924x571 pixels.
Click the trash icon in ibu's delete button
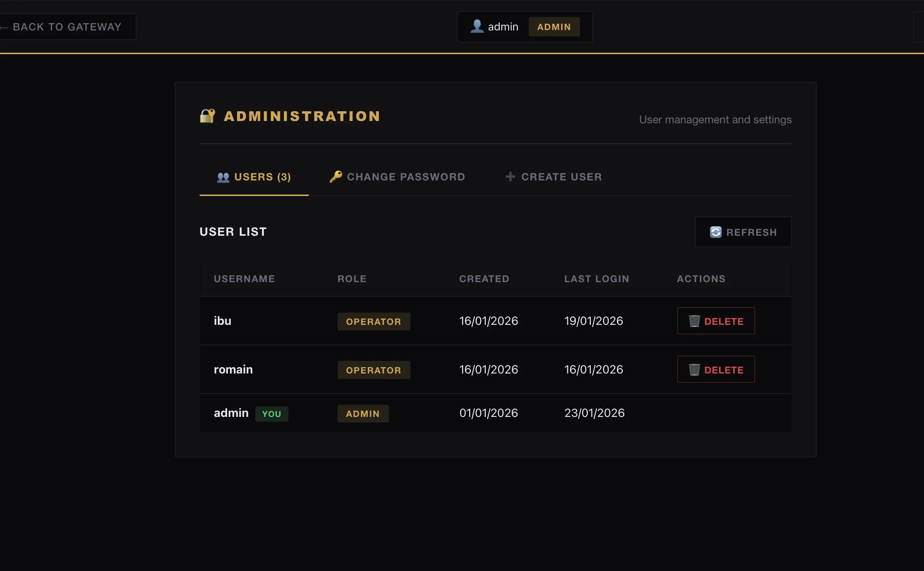(695, 321)
